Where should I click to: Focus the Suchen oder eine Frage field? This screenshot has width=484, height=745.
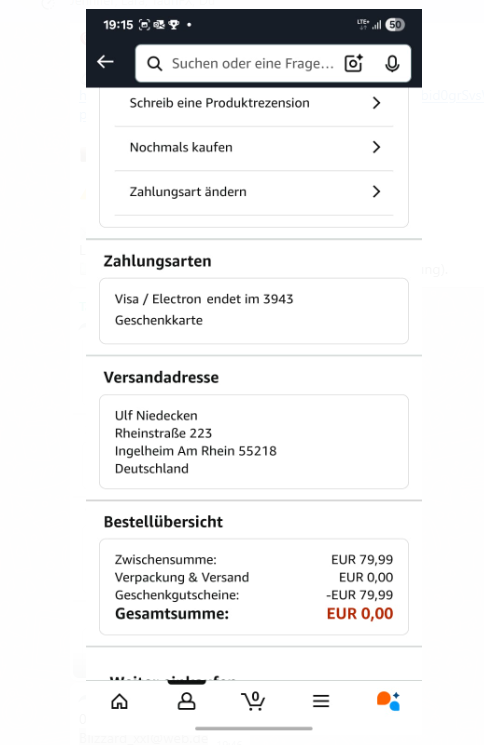253,64
